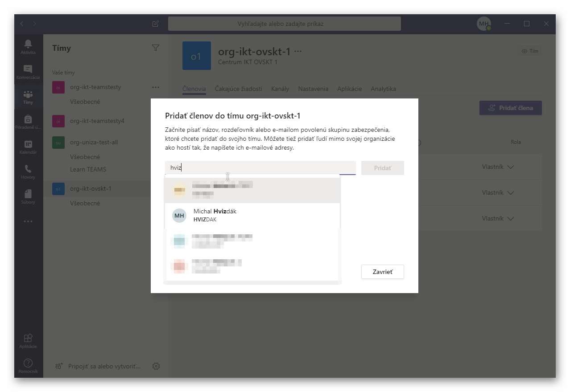This screenshot has height=392, width=570.
Task: Open the teams filter funnel icon
Action: tap(156, 48)
